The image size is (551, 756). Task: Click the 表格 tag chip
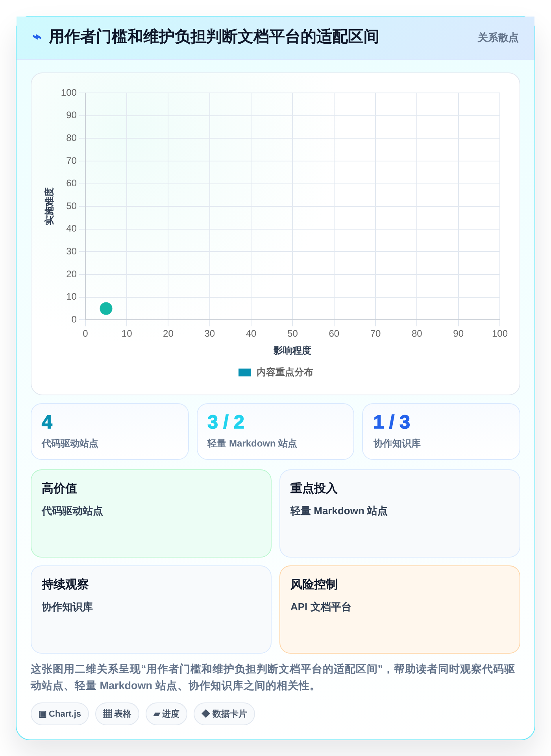pos(117,714)
